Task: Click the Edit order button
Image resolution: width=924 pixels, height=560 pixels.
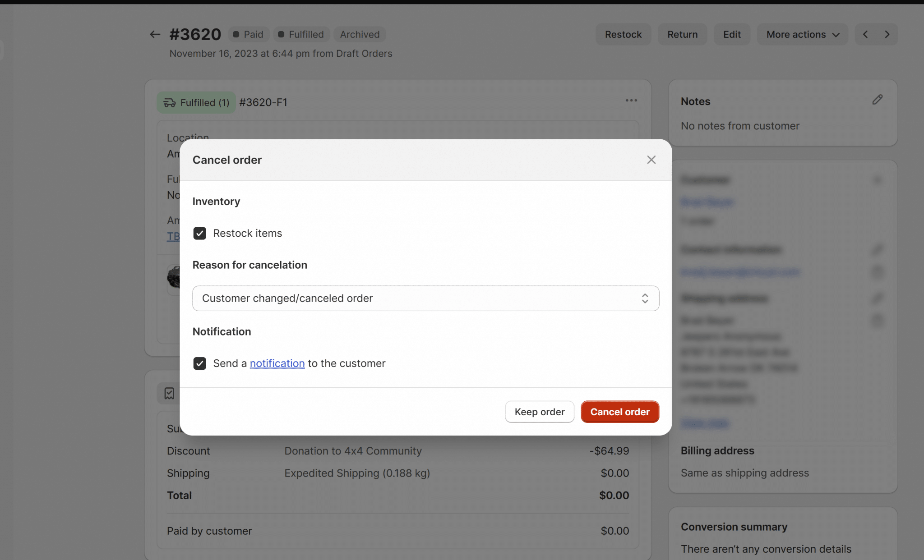Action: coord(732,34)
